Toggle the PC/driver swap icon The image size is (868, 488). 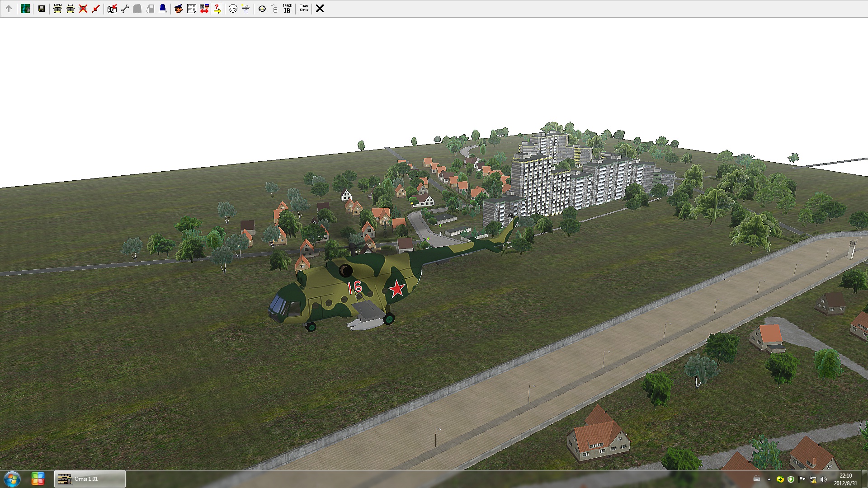coord(204,9)
